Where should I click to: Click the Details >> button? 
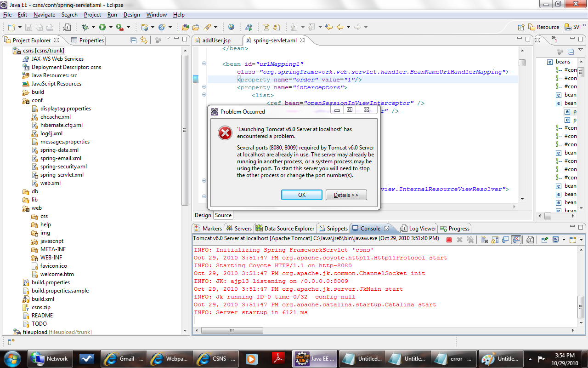[x=346, y=195]
